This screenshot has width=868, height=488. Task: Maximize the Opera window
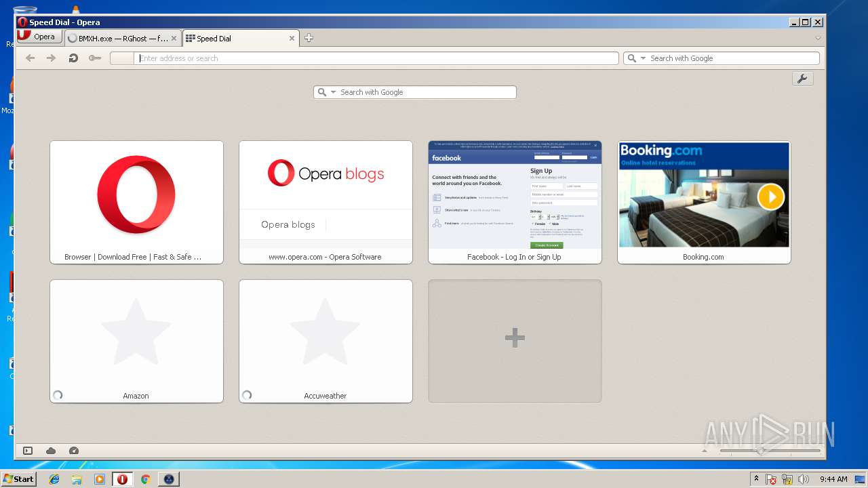(x=806, y=22)
